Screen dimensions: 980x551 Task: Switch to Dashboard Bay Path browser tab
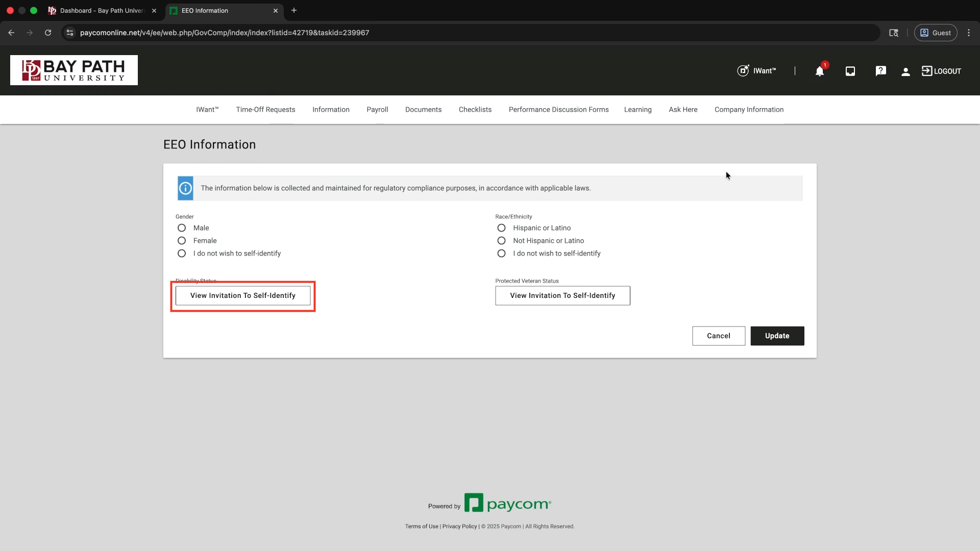[x=102, y=11]
